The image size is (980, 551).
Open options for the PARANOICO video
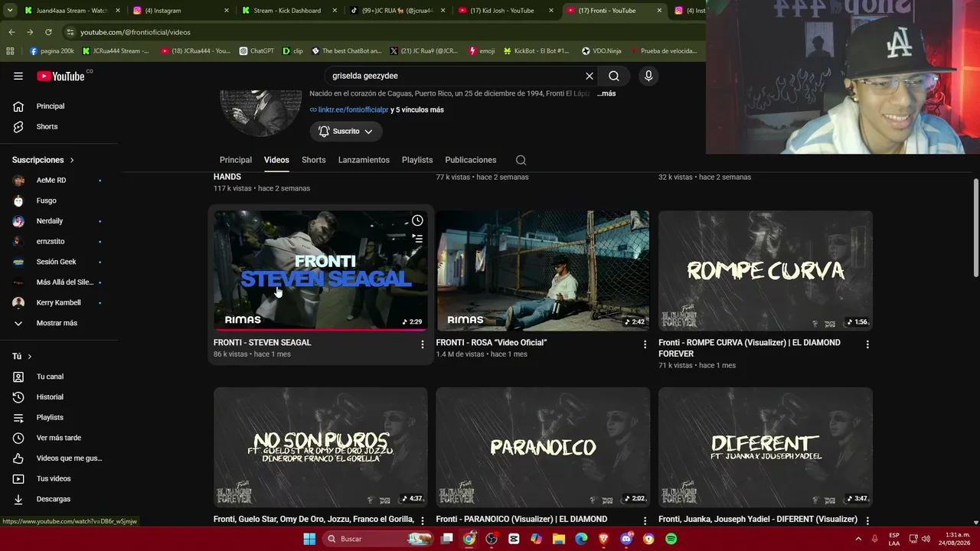coord(645,520)
